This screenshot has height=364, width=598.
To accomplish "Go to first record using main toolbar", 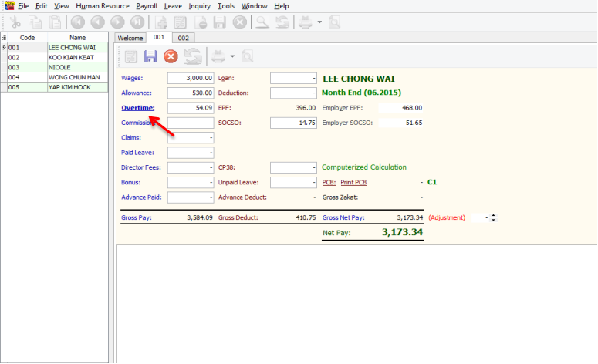I will (78, 22).
